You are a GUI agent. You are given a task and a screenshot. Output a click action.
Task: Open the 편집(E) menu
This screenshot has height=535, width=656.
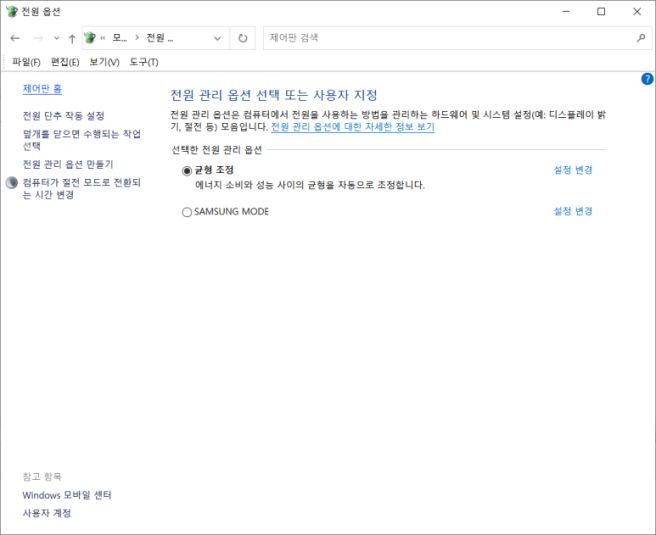(x=65, y=62)
